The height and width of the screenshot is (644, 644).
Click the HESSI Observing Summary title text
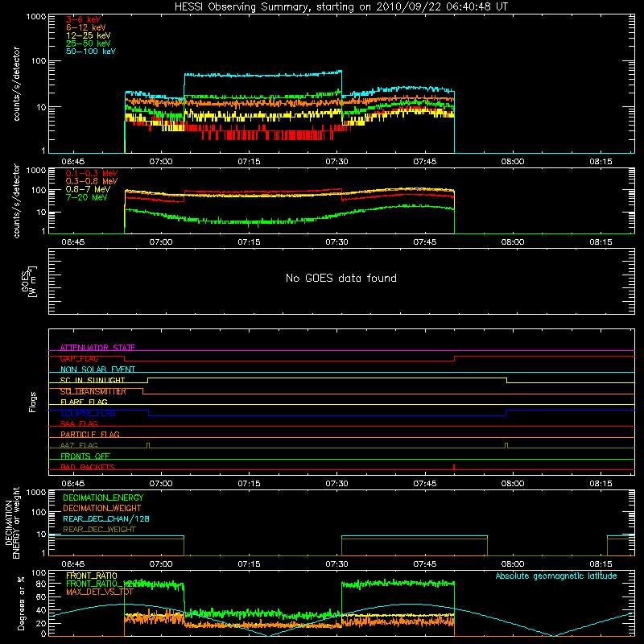coord(341,7)
